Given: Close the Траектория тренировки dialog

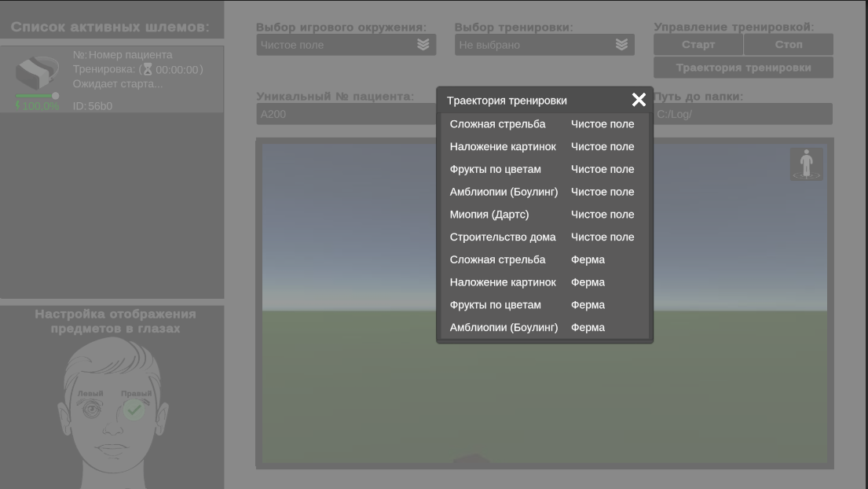Looking at the screenshot, I should (x=639, y=100).
